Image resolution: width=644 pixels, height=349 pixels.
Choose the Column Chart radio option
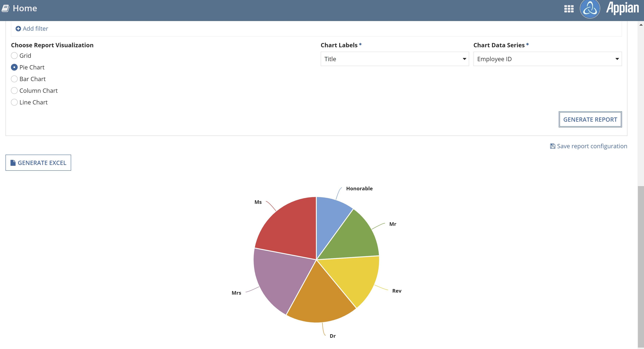(14, 91)
